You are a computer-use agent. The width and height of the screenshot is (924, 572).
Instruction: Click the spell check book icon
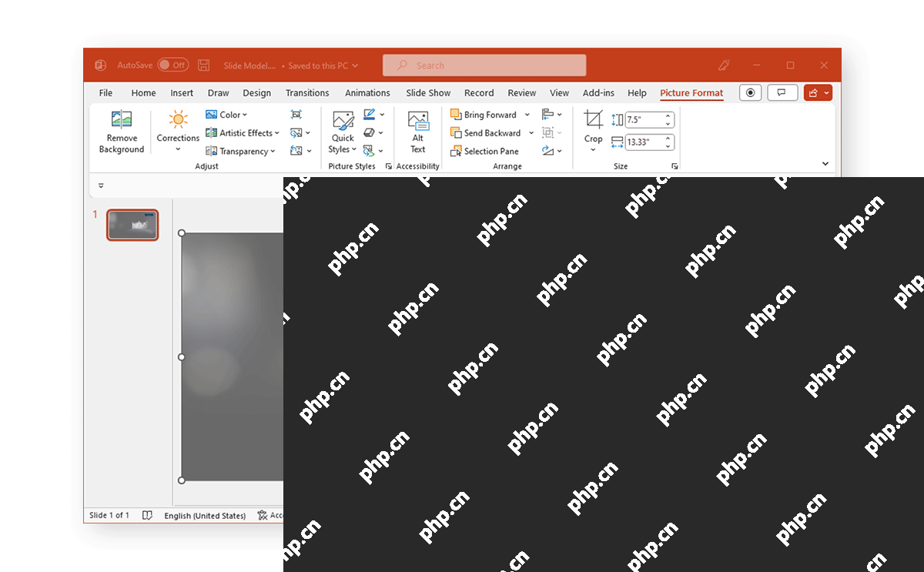(x=147, y=515)
